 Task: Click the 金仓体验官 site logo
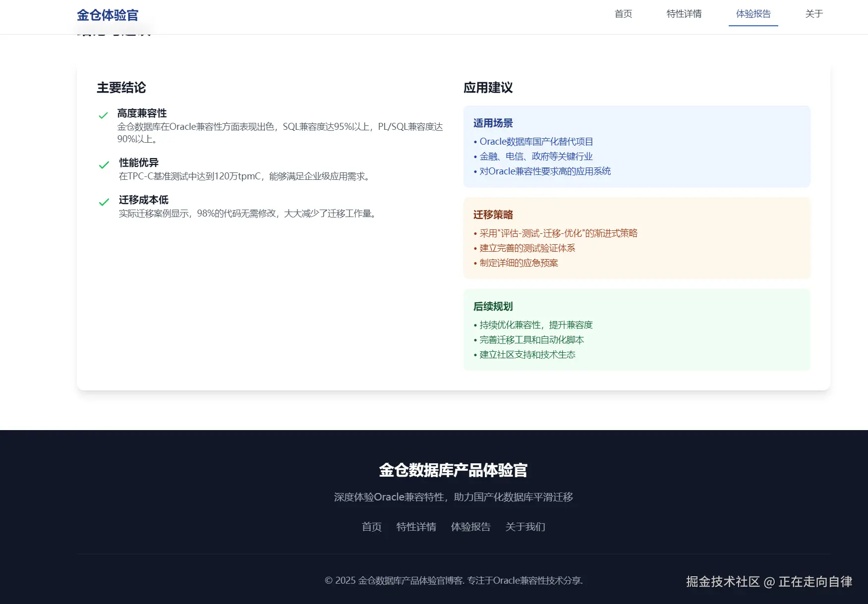click(x=108, y=15)
